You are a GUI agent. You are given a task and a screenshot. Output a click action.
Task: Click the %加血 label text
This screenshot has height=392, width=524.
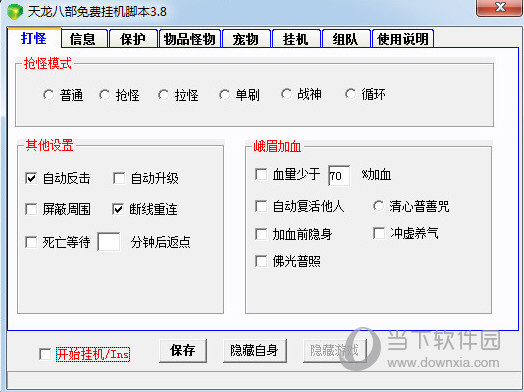pos(376,174)
